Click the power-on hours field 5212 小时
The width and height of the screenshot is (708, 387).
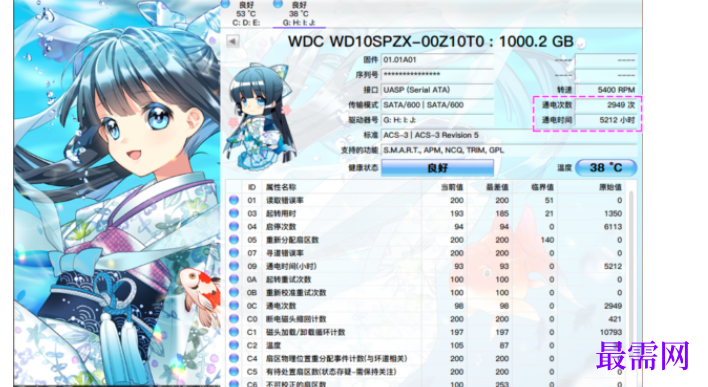point(606,120)
